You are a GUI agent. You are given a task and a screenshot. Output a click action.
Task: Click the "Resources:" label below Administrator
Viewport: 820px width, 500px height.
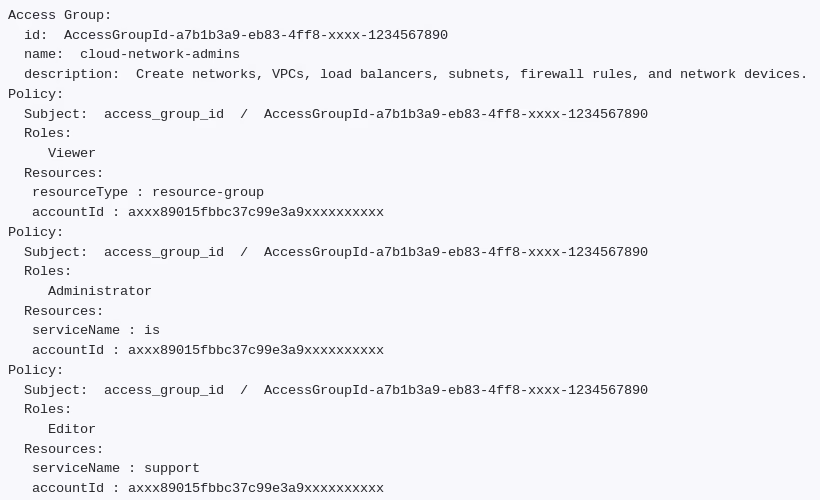pos(64,311)
